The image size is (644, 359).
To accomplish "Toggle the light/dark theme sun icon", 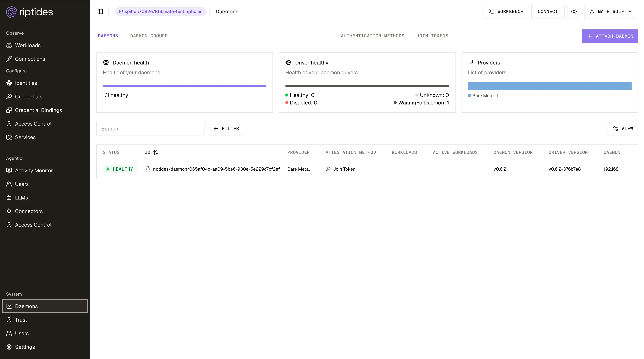I will point(574,12).
